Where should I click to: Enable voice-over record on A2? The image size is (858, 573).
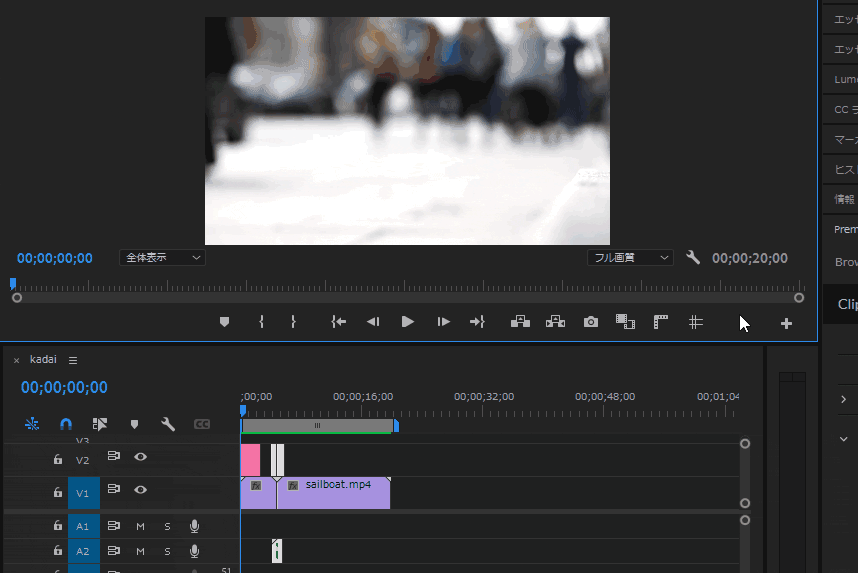194,551
